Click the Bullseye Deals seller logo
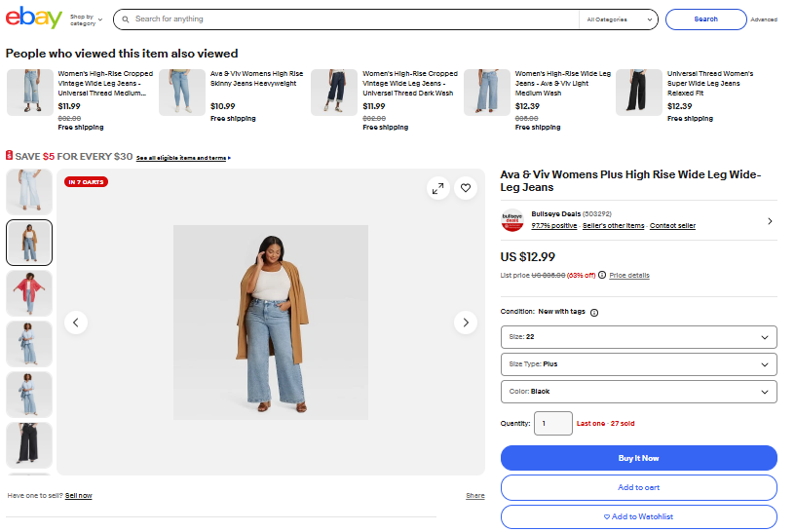 click(512, 220)
